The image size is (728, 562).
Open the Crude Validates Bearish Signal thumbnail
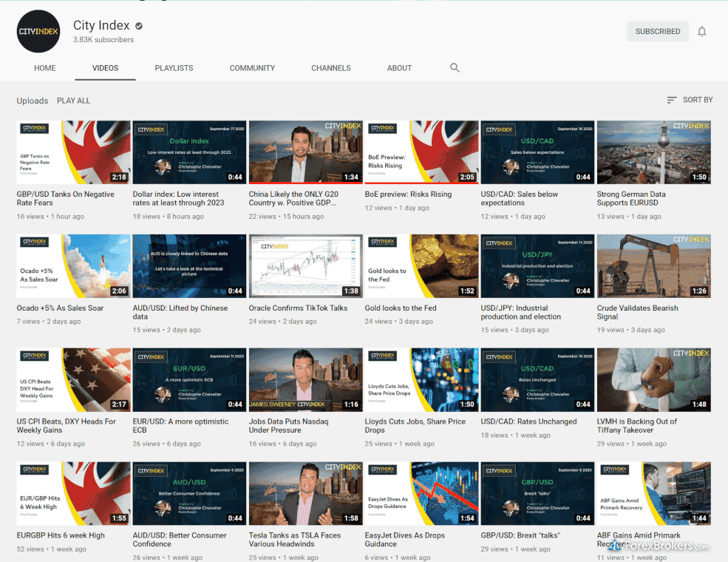(x=653, y=266)
